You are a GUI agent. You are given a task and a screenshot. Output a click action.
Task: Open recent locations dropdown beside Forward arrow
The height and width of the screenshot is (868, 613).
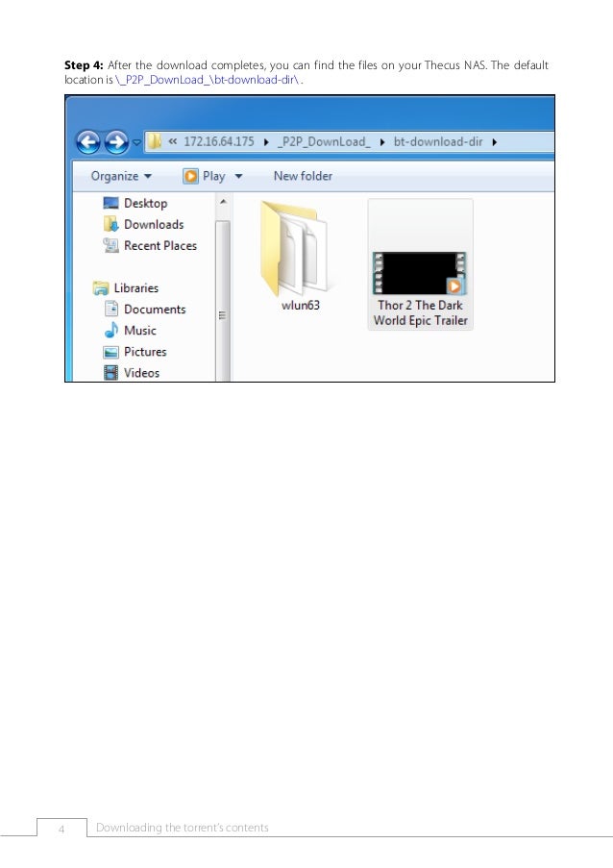coord(136,143)
